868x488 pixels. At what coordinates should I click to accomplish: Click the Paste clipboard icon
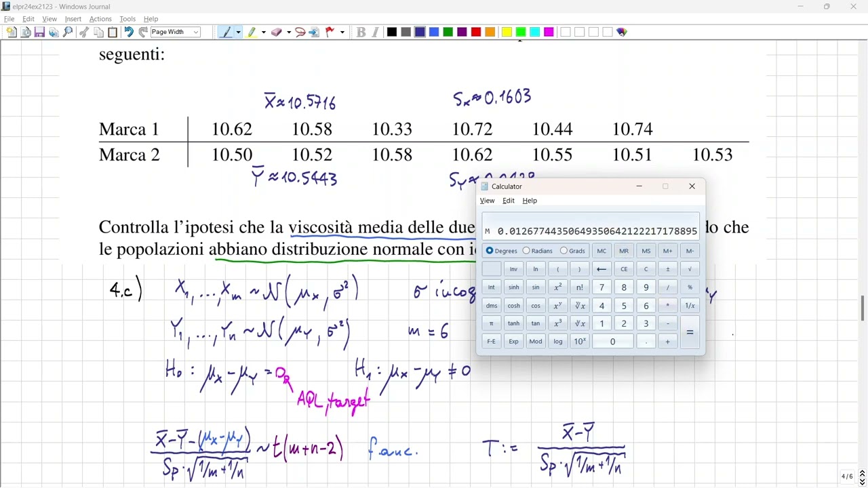[113, 32]
